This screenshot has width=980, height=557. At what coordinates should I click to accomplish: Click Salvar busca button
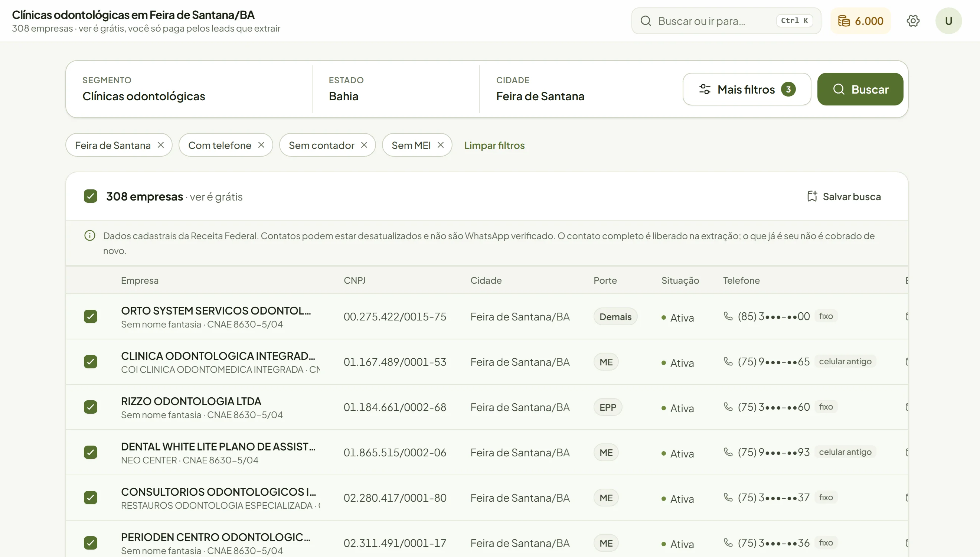pos(844,197)
